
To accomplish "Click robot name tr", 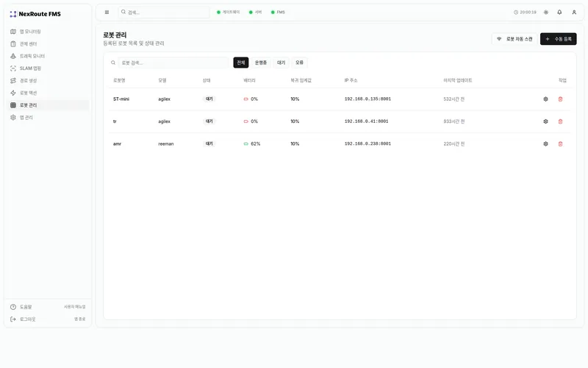I will pyautogui.click(x=115, y=121).
